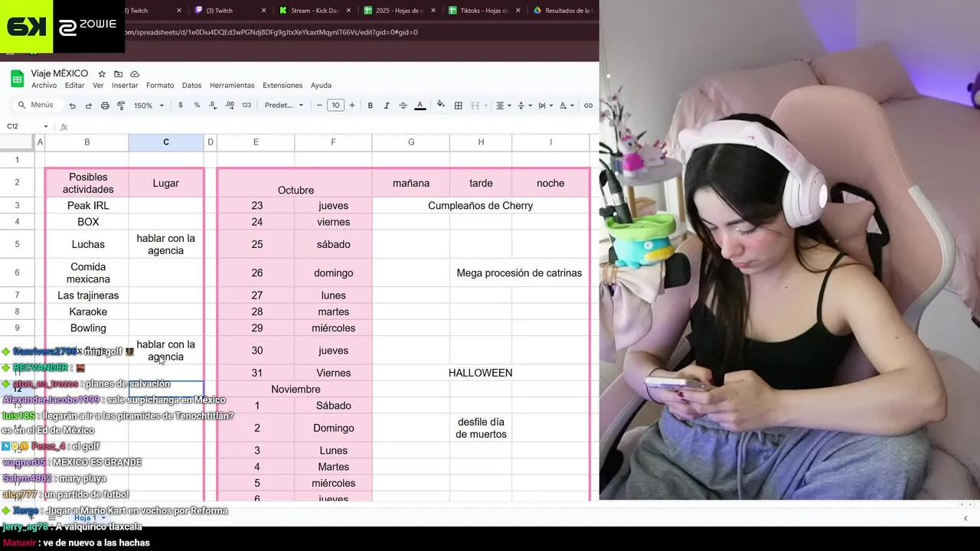Open the Extensiones menu
The image size is (980, 551).
pos(283,86)
